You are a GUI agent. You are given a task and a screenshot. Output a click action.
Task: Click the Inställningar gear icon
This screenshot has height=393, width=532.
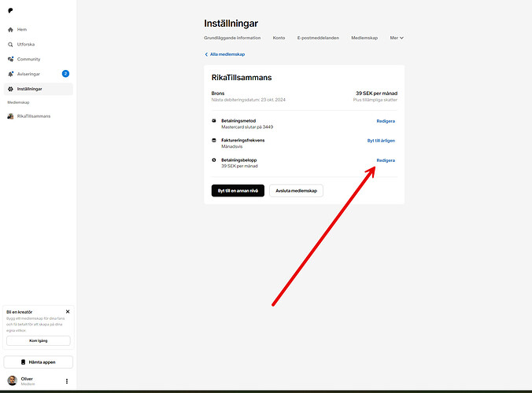pyautogui.click(x=10, y=89)
